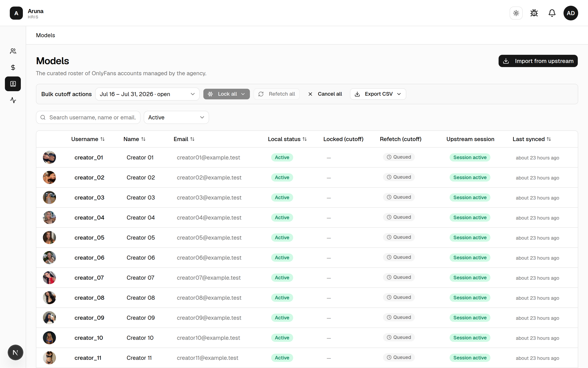588x368 pixels.
Task: Click the Locked (cutoff) column header
Action: pos(343,139)
